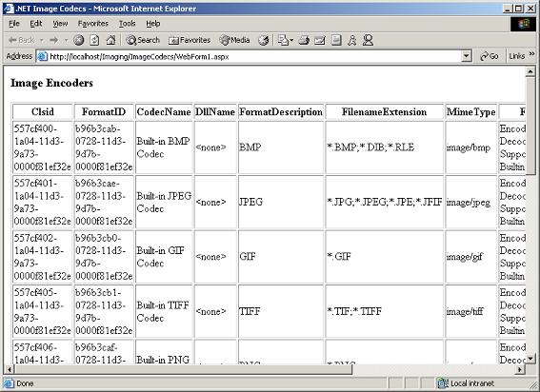The height and width of the screenshot is (392, 540).
Task: Click the horizontal scrollbar left arrow
Action: coord(10,369)
